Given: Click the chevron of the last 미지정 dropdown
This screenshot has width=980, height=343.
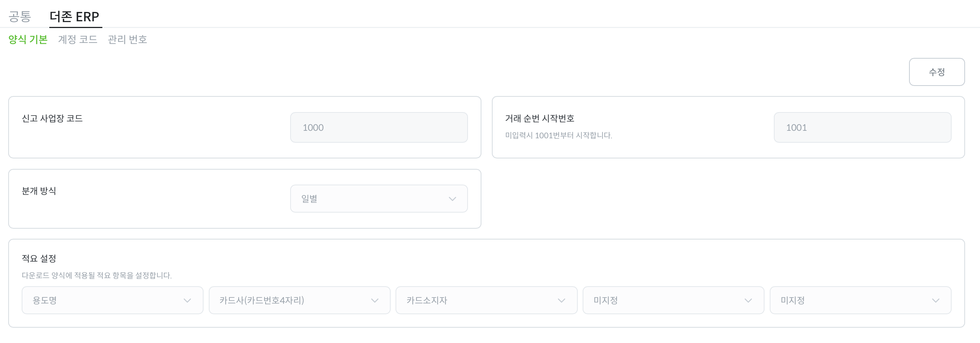Looking at the screenshot, I should (x=936, y=300).
